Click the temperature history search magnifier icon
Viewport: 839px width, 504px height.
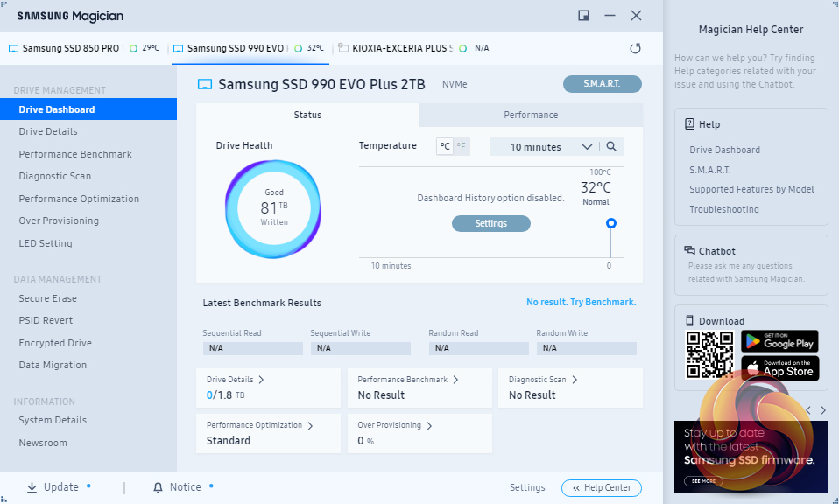point(611,146)
